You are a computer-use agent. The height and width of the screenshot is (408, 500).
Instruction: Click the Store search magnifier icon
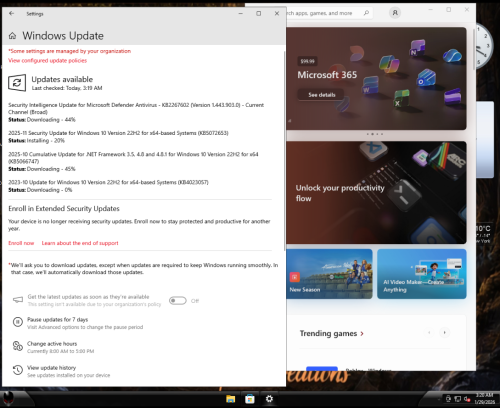366,13
